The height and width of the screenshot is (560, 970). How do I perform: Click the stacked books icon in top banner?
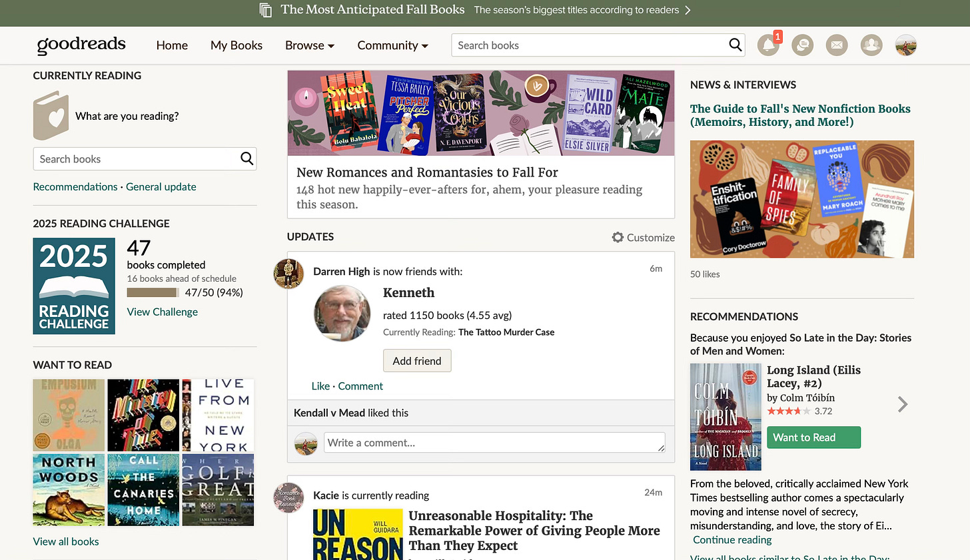(x=266, y=10)
